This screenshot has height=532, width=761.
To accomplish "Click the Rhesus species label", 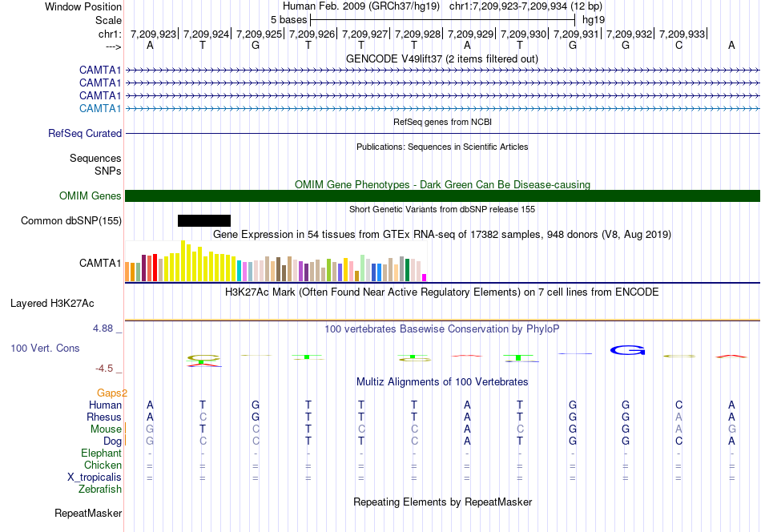I will (104, 417).
